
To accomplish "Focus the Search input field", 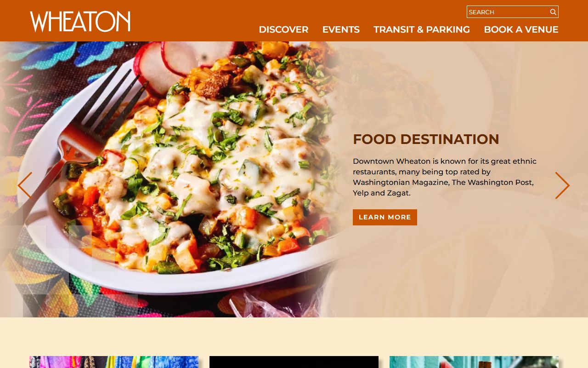I will (x=508, y=12).
